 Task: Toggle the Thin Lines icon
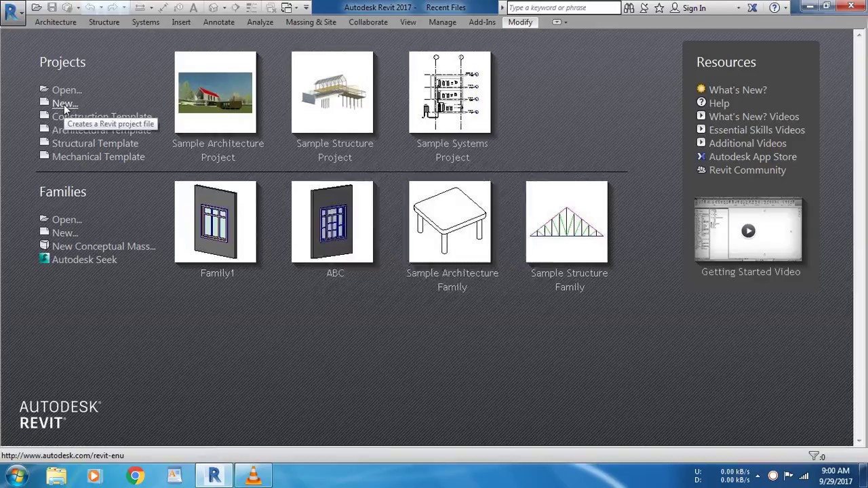(252, 7)
